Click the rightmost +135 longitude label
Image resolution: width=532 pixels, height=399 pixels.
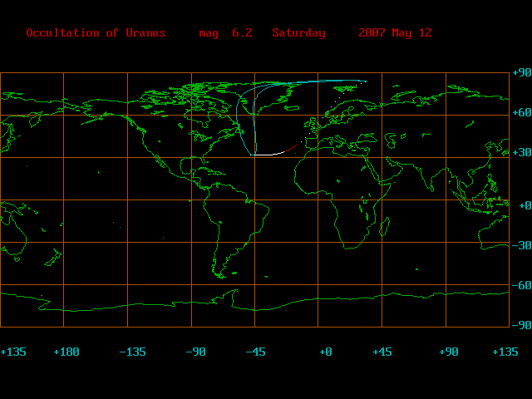pyautogui.click(x=505, y=352)
